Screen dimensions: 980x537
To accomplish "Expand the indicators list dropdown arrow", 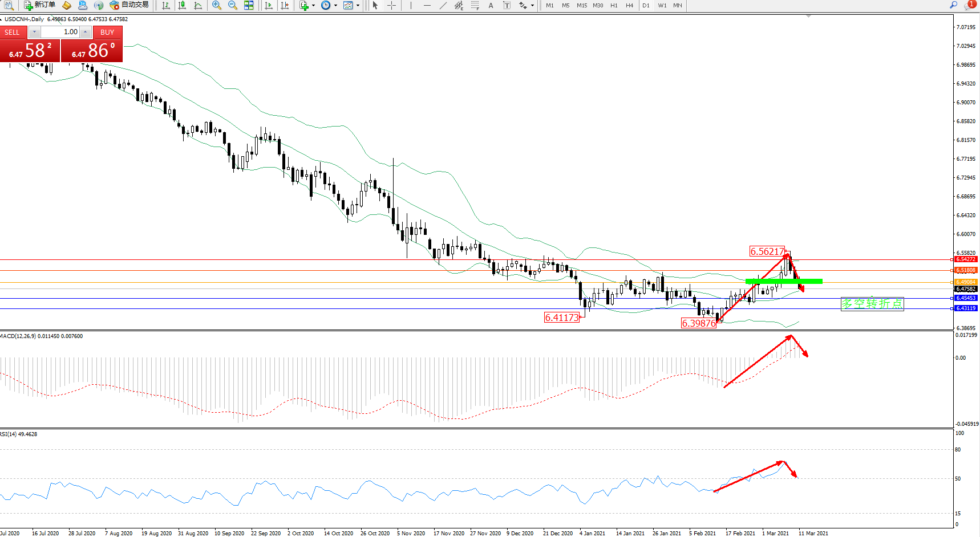I will (x=313, y=6).
